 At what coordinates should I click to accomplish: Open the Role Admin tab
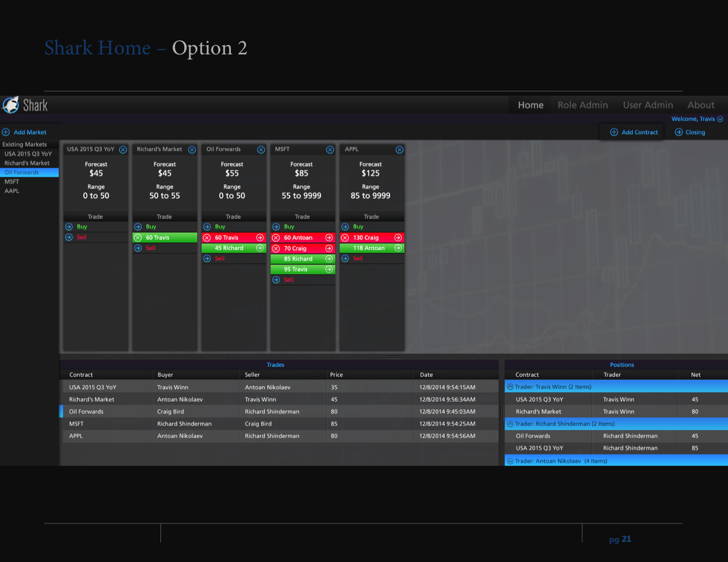pyautogui.click(x=582, y=105)
